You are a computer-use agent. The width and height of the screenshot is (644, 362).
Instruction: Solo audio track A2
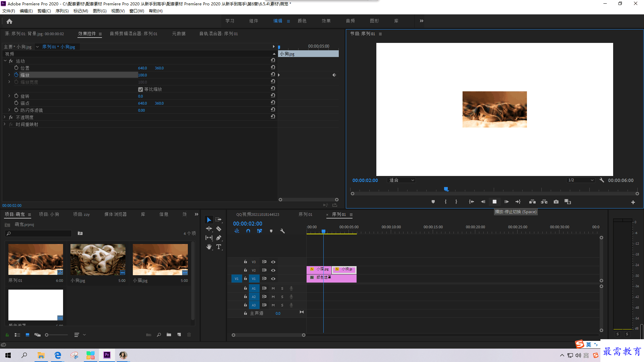pos(282,297)
